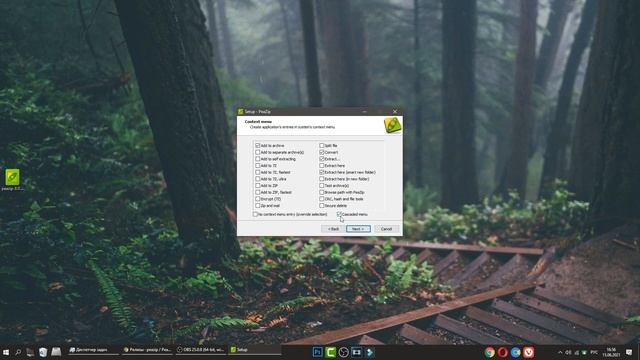Enable Add to separate archive(s) option
Image resolution: width=640 pixels, height=360 pixels.
[258, 152]
